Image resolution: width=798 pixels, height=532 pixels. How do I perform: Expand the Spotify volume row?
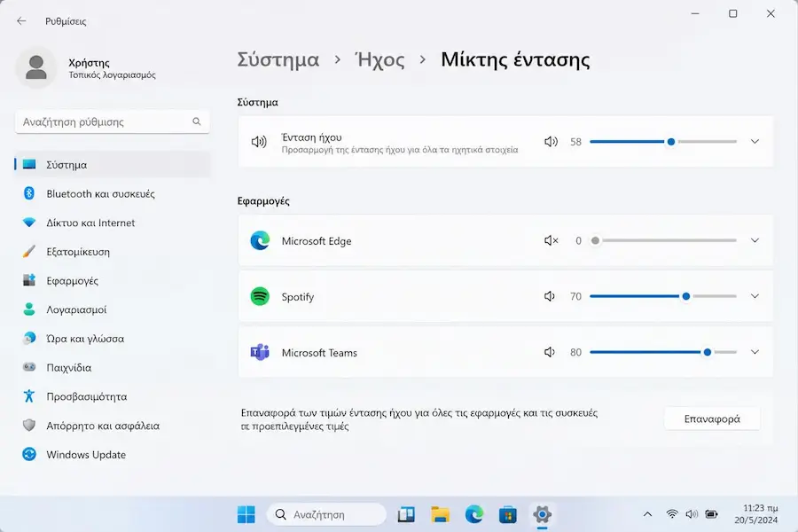tap(755, 296)
